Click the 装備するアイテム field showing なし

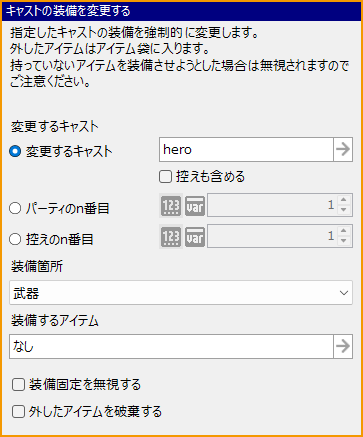click(x=171, y=347)
